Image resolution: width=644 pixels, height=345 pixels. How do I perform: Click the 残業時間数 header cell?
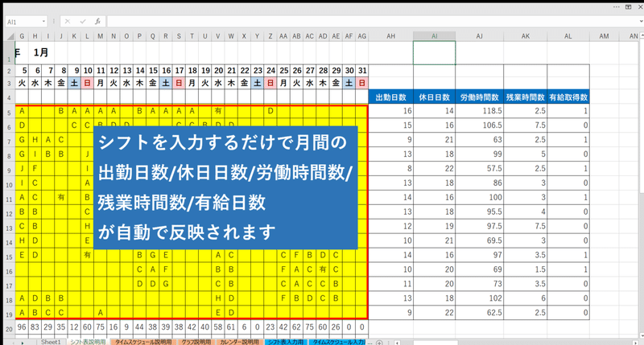tap(526, 97)
